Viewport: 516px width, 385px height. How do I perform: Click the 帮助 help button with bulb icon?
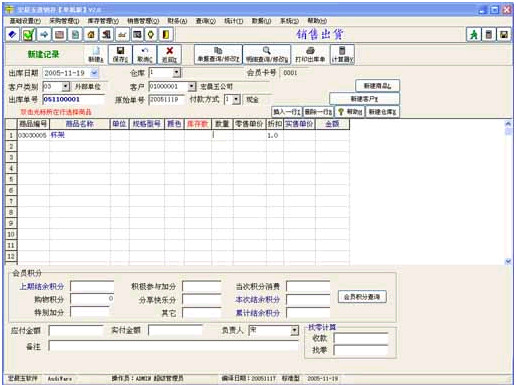pos(350,112)
